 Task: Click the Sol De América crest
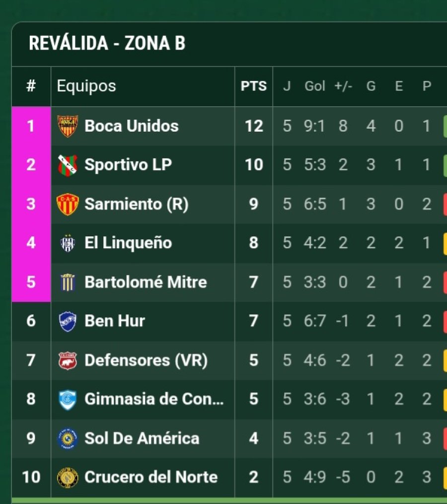point(68,438)
